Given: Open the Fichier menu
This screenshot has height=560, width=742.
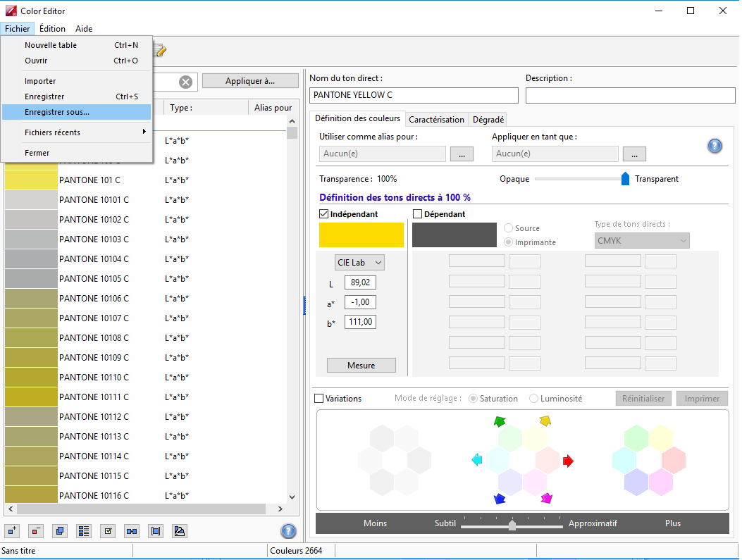Looking at the screenshot, I should coord(17,29).
